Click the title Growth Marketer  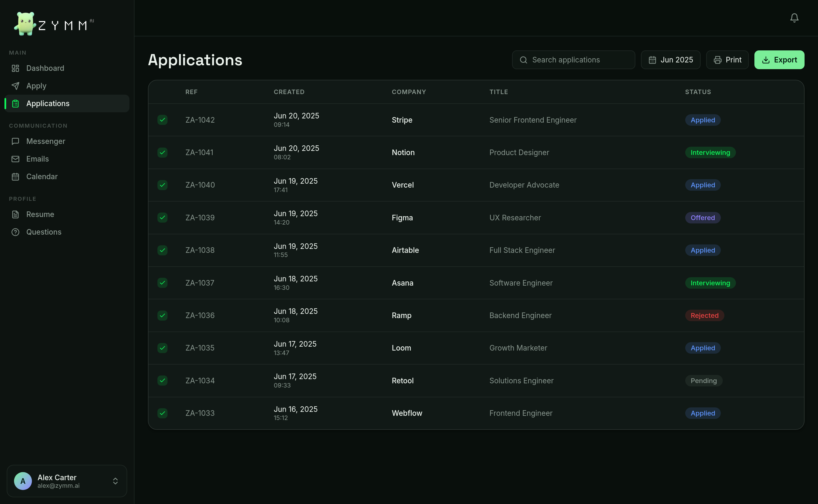[x=518, y=348]
